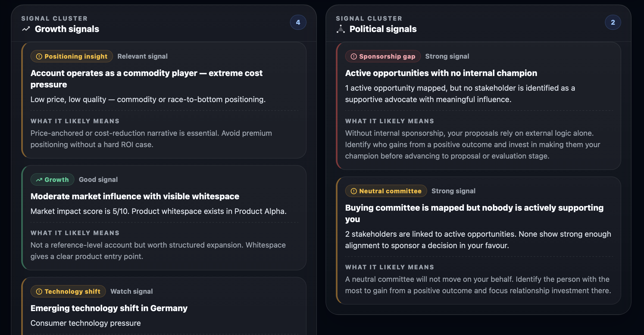Open the commodity player pressure signal details
The height and width of the screenshot is (335, 644).
(147, 79)
